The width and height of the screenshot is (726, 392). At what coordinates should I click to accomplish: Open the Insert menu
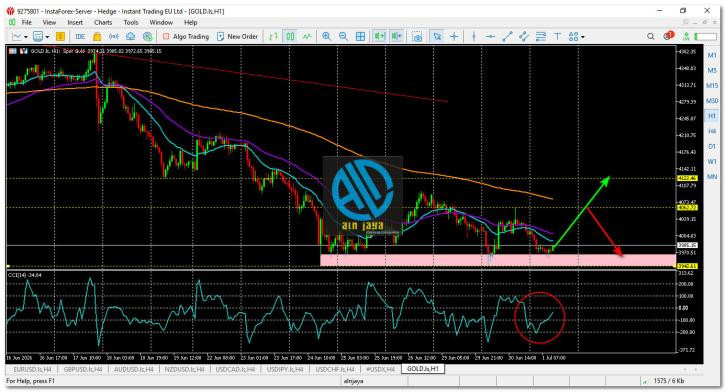(x=75, y=22)
